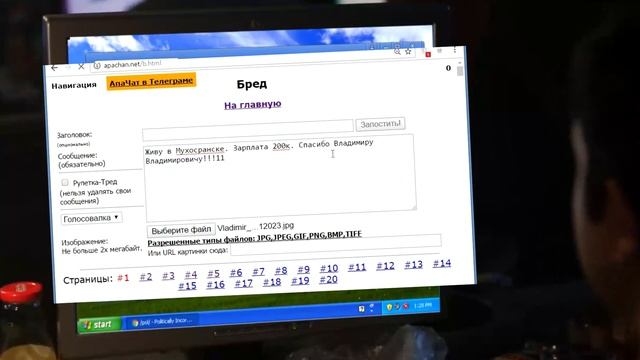This screenshot has height=360, width=640.
Task: Go to page #10
Action: (329, 268)
